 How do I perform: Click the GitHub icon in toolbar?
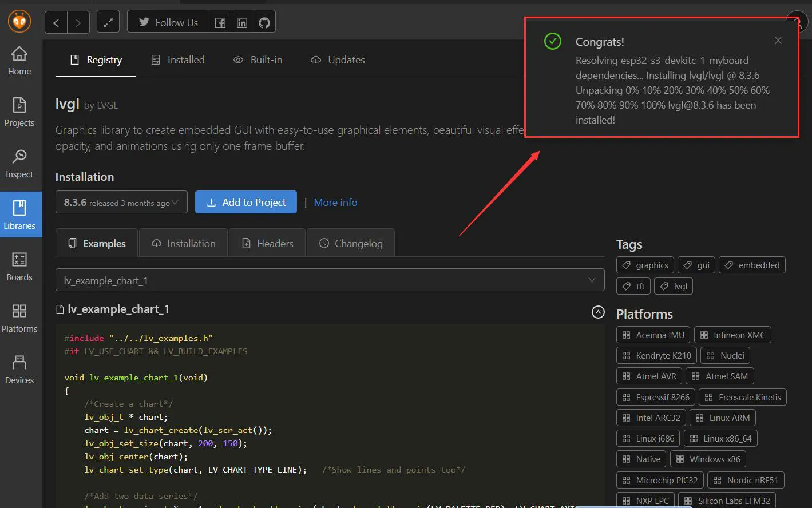point(264,23)
